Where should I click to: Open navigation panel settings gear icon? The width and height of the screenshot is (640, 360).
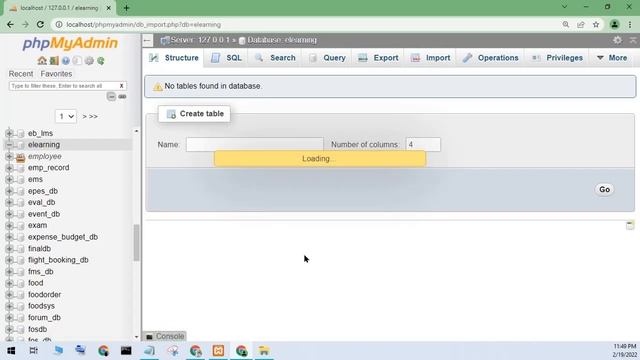[x=89, y=61]
